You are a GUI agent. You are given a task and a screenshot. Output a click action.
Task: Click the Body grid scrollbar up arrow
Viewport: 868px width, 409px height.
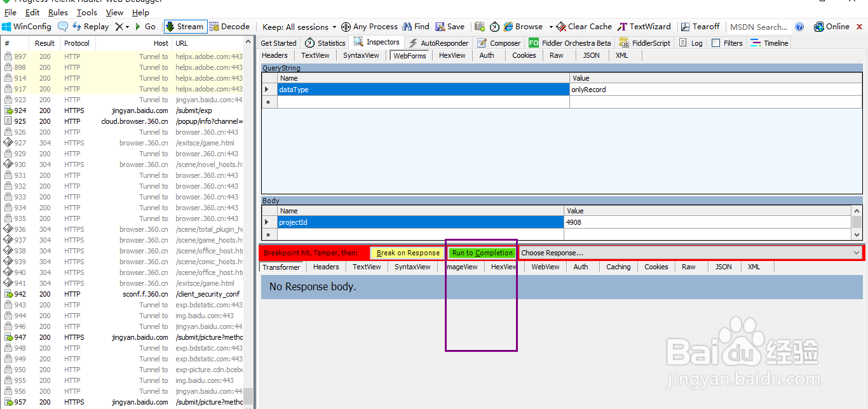857,211
